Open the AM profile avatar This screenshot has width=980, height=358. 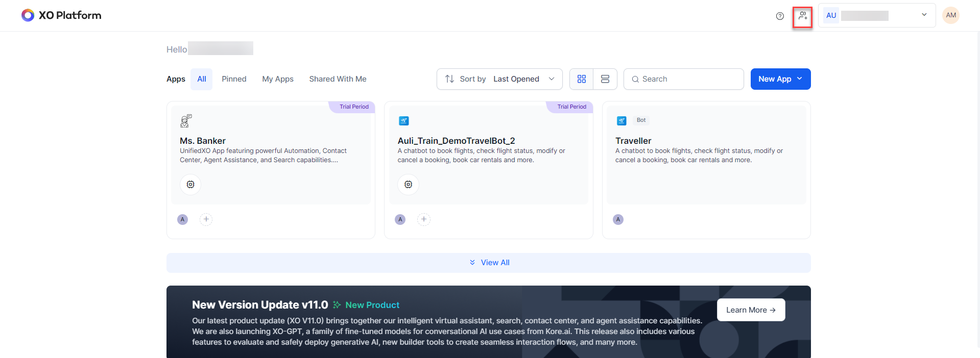coord(950,15)
